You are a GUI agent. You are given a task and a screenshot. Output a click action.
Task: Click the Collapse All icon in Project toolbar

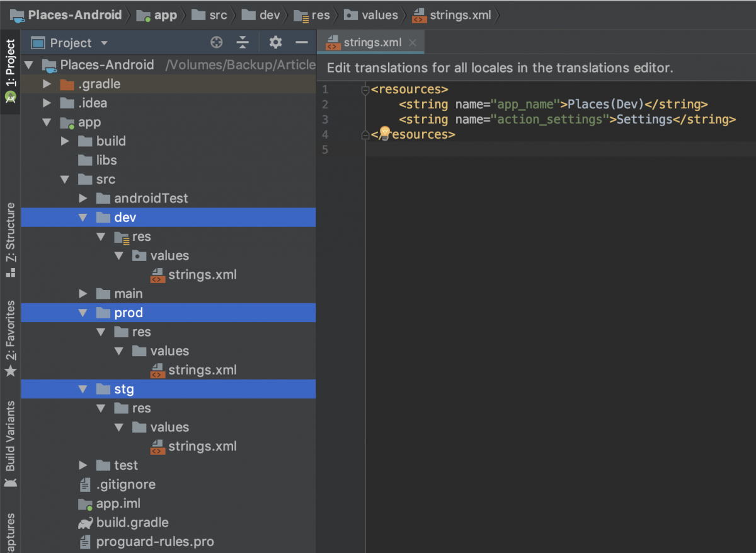pos(243,42)
